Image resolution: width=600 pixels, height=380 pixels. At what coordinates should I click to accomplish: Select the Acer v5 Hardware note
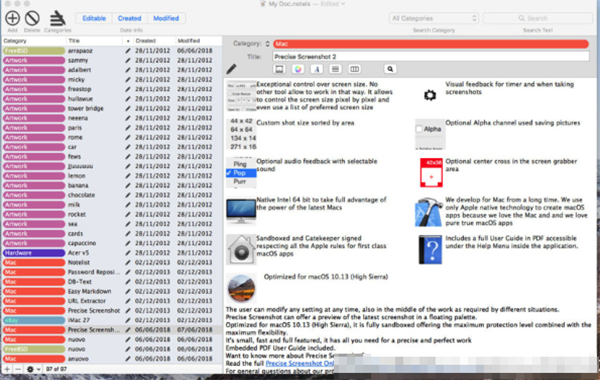pos(112,253)
